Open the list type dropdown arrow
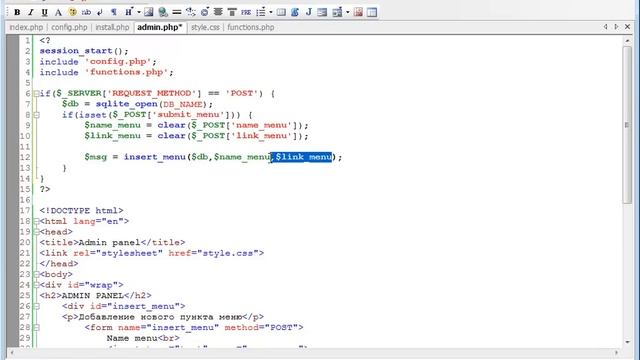Screen dimensions: 640x360 pyautogui.click(x=271, y=12)
